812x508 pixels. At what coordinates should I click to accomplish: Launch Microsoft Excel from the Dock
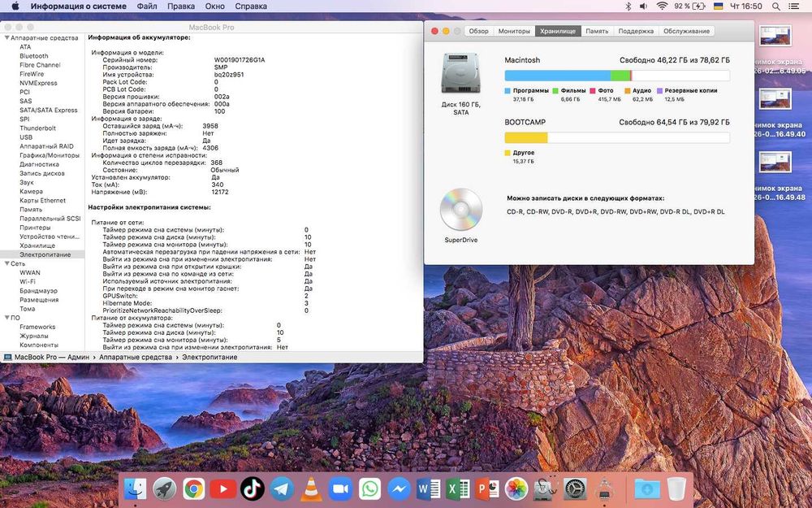coord(458,488)
